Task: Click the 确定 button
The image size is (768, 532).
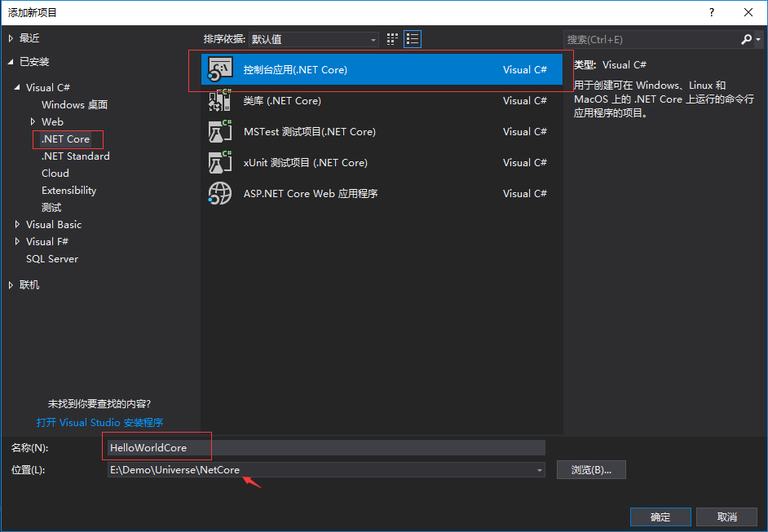Action: click(x=660, y=517)
